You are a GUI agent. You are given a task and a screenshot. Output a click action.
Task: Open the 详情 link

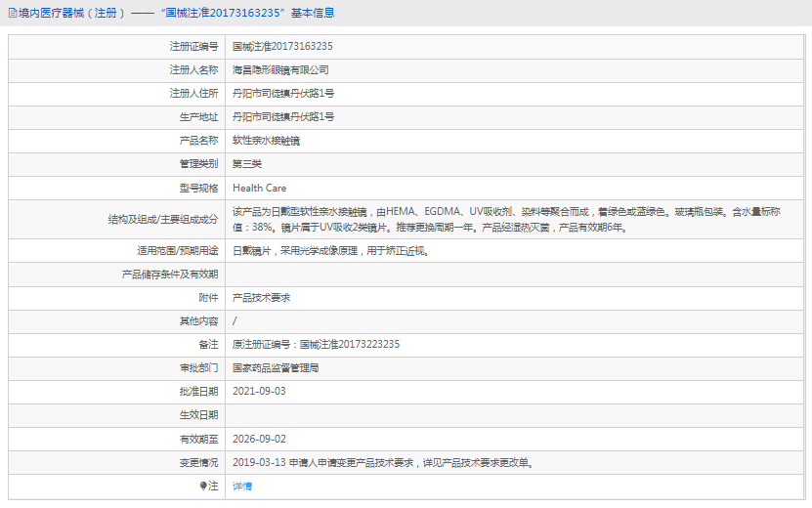pos(241,486)
